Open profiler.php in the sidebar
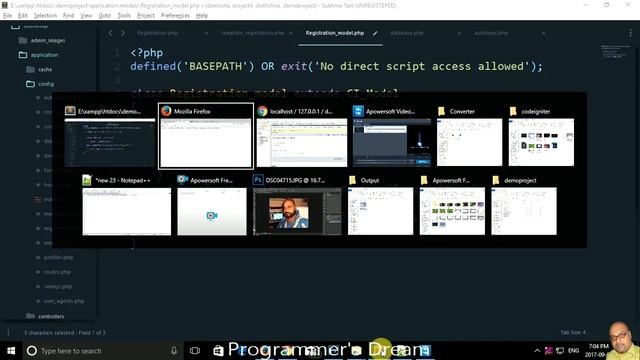The height and width of the screenshot is (360, 640). coord(58,258)
